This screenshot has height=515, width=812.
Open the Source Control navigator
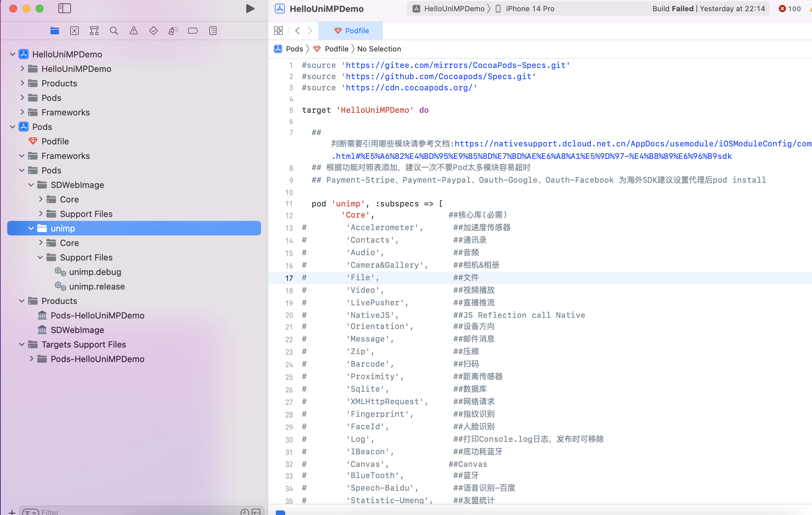tap(74, 31)
